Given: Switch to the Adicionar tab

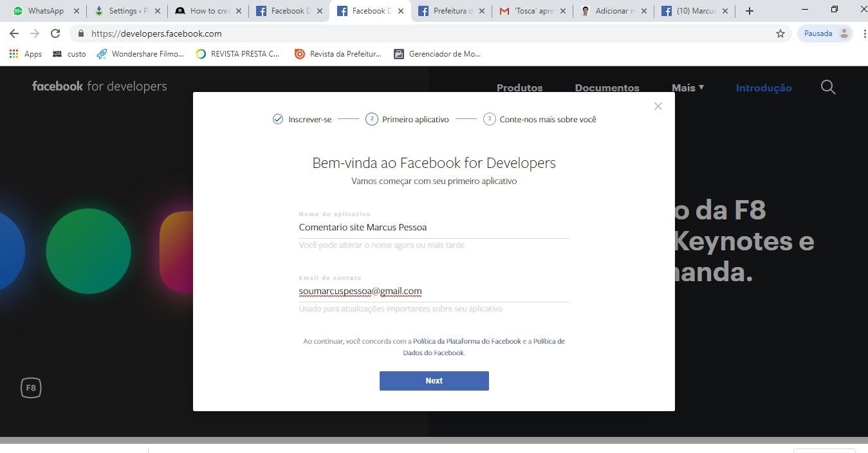Looking at the screenshot, I should coord(614,11).
